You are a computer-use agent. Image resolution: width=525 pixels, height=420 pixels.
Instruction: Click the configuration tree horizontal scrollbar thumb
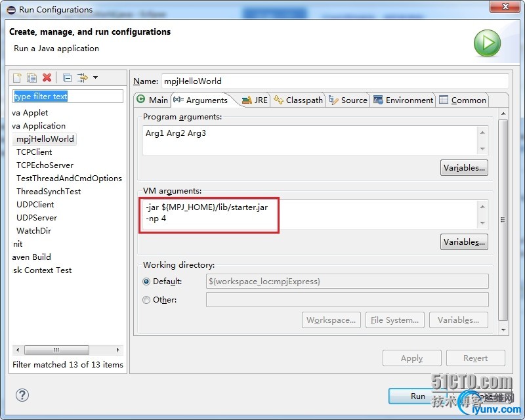tap(56, 350)
